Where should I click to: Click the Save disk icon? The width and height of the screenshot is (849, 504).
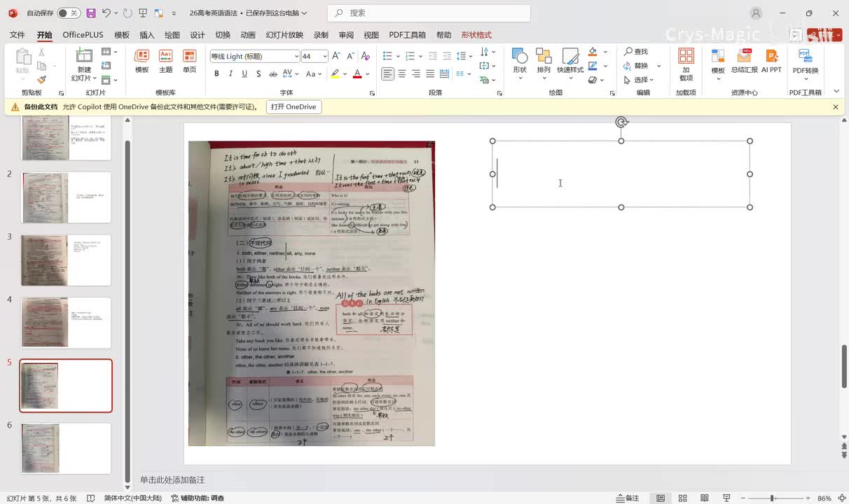click(x=91, y=13)
